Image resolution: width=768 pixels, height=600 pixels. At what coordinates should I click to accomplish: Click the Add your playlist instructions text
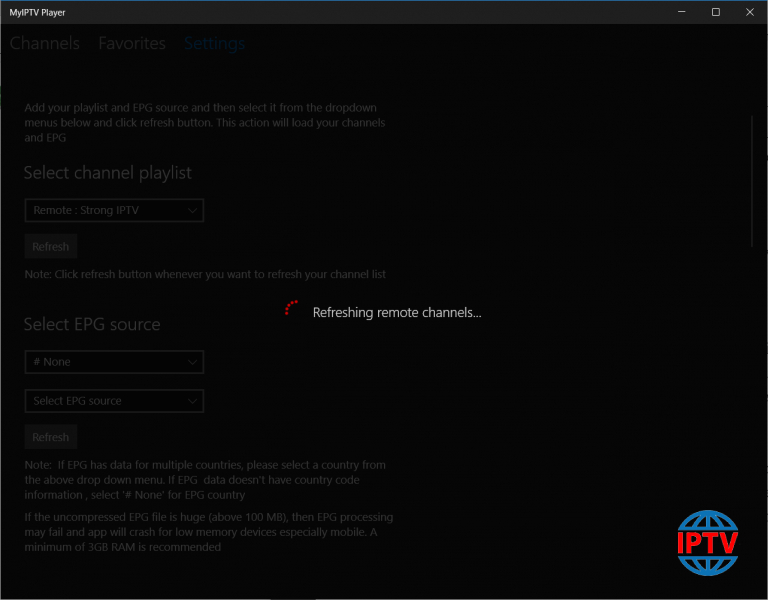(205, 122)
